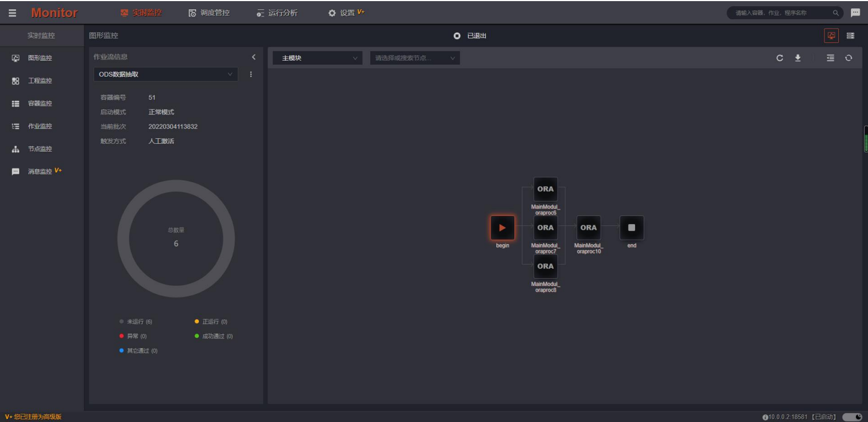
Task: Click the 图形监控 sidebar monitor icon
Action: pyautogui.click(x=15, y=58)
